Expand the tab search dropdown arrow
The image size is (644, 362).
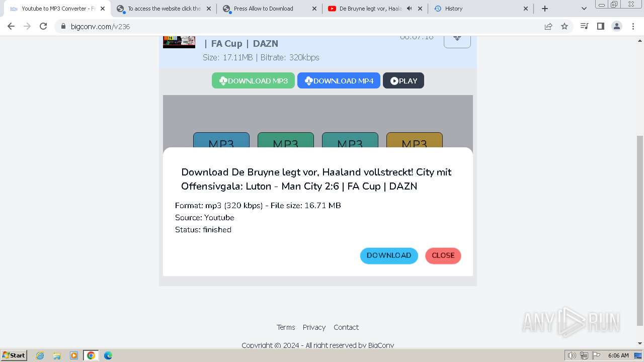coord(584,9)
